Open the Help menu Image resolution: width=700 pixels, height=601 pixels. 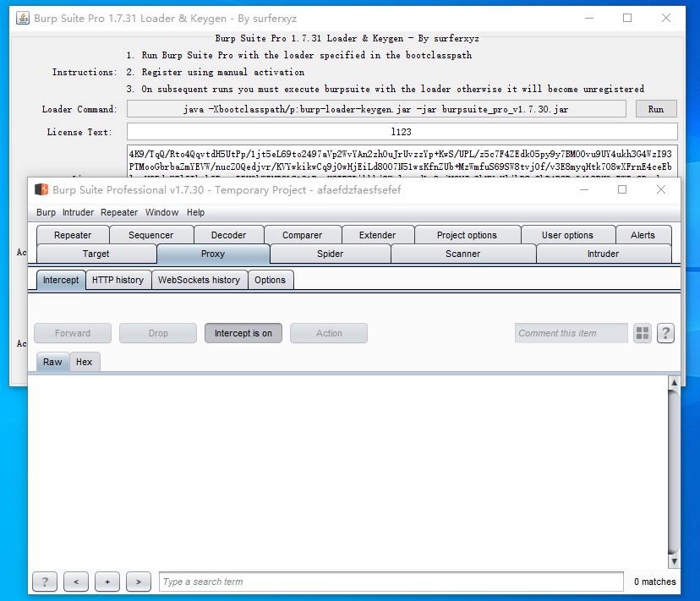[195, 212]
